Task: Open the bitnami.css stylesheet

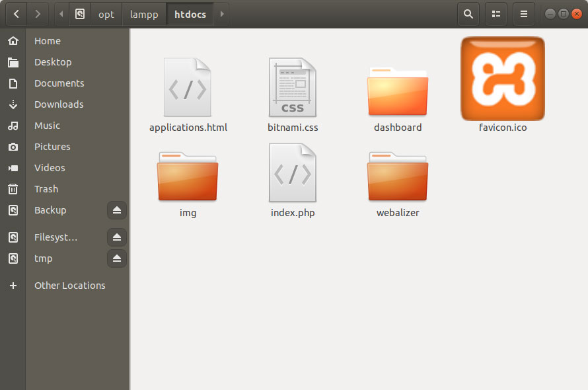Action: [293, 87]
